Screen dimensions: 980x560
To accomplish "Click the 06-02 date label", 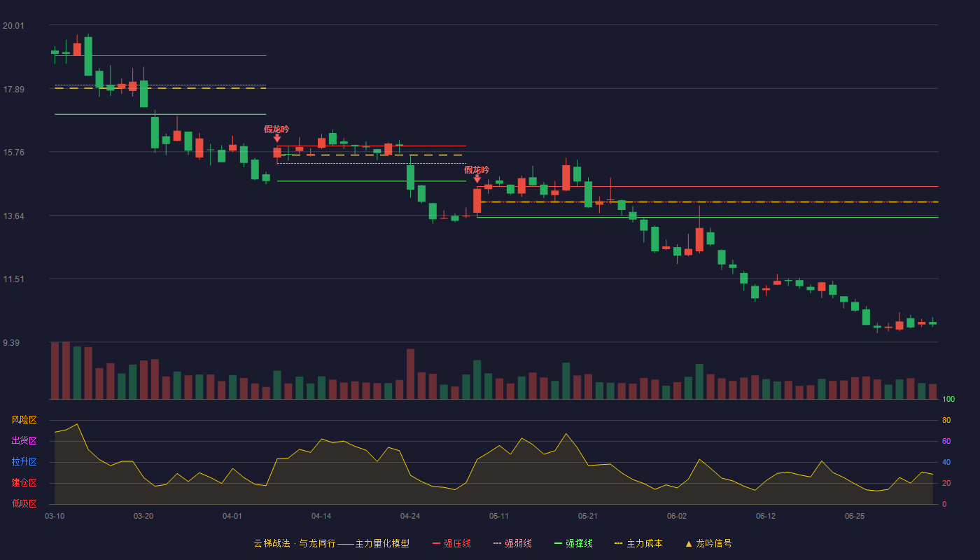I will pos(677,516).
